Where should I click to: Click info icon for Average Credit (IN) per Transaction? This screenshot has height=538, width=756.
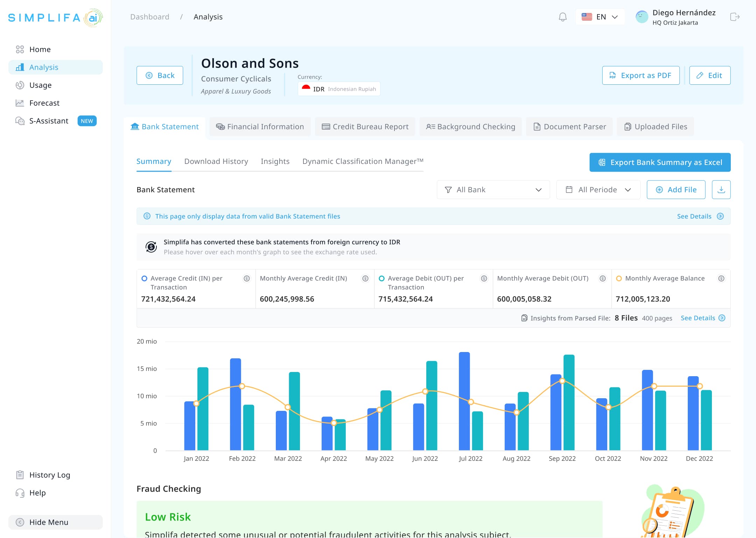247,278
